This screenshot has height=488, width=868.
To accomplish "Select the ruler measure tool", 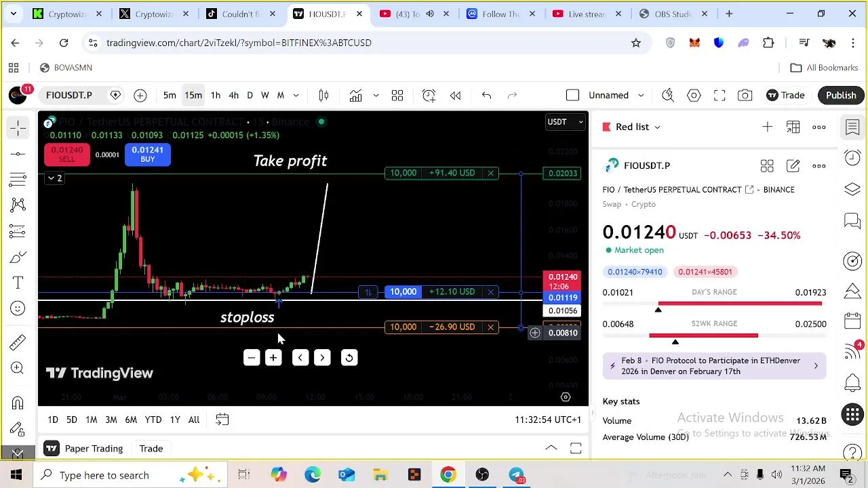I will click(18, 342).
